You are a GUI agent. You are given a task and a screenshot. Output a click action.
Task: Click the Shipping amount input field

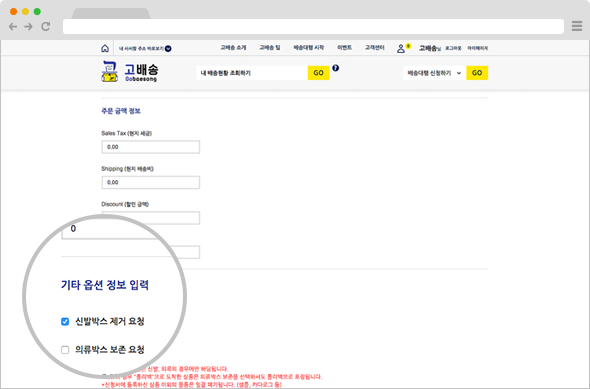151,182
